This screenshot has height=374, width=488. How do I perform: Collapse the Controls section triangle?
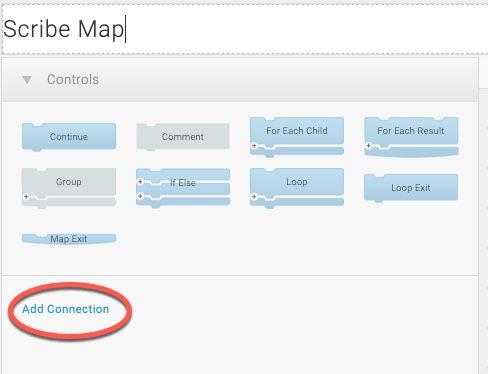click(27, 80)
